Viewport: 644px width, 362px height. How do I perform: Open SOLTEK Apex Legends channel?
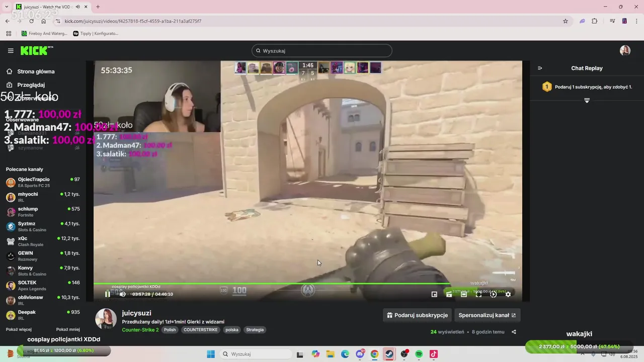coord(43,286)
